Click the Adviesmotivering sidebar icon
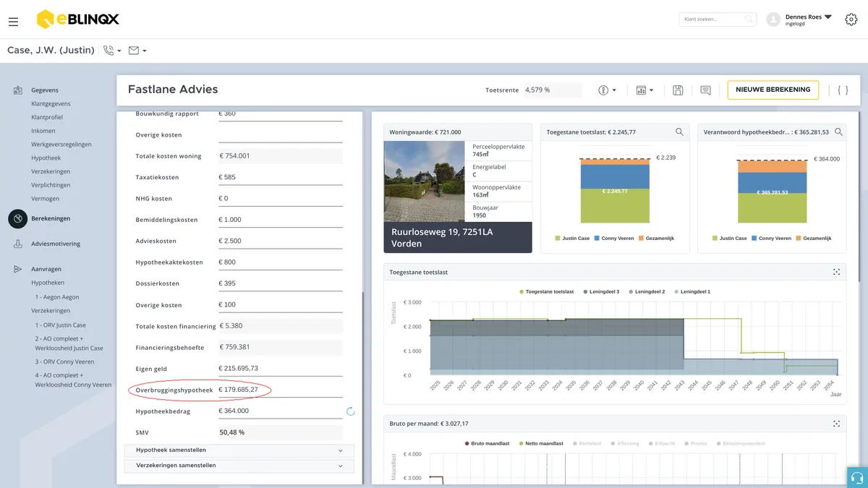The height and width of the screenshot is (488, 868). (17, 244)
